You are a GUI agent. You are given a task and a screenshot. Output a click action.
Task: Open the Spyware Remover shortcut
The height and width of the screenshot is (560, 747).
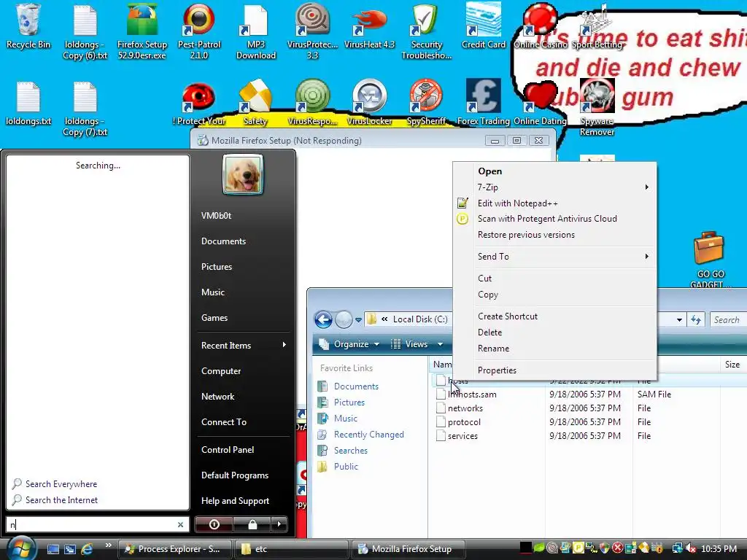pyautogui.click(x=597, y=109)
